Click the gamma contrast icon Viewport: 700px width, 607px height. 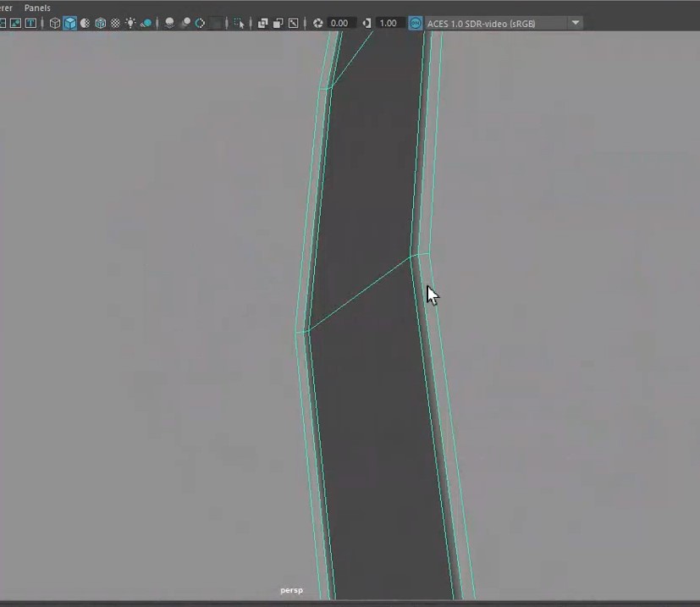367,23
